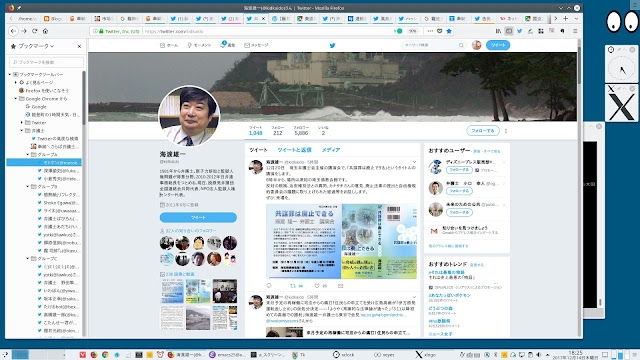The height and width of the screenshot is (360, 640).
Task: Open the Following count 212 stat
Action: [278, 131]
